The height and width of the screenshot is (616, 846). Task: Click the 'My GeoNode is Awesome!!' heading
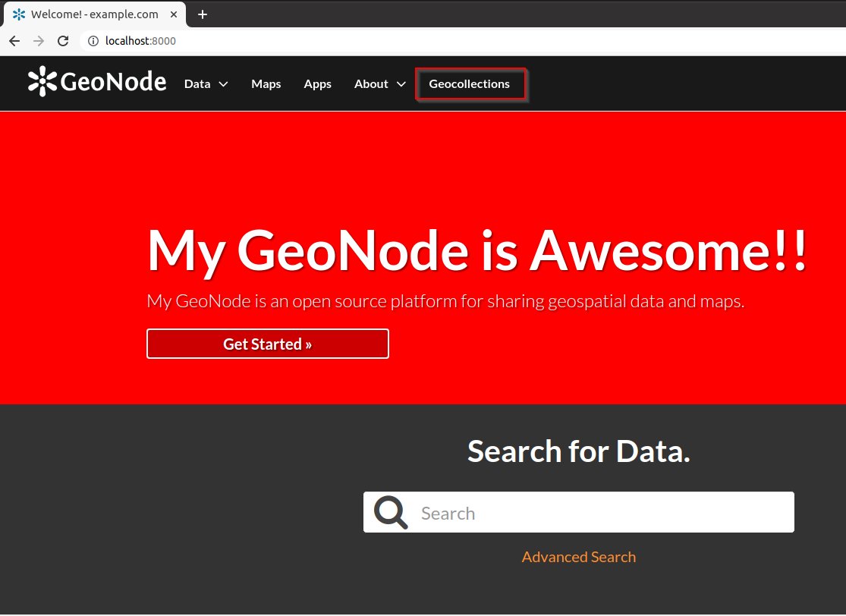[x=477, y=251]
